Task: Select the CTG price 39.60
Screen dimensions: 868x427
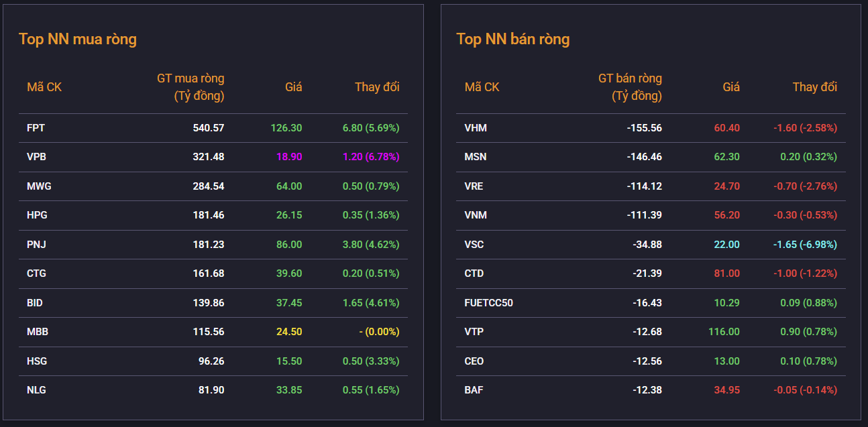Action: 289,273
